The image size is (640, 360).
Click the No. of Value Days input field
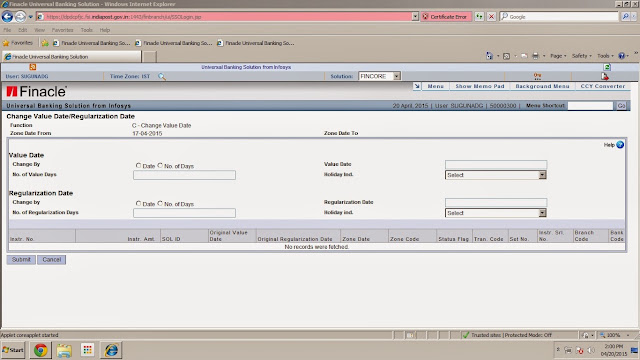pyautogui.click(x=184, y=175)
